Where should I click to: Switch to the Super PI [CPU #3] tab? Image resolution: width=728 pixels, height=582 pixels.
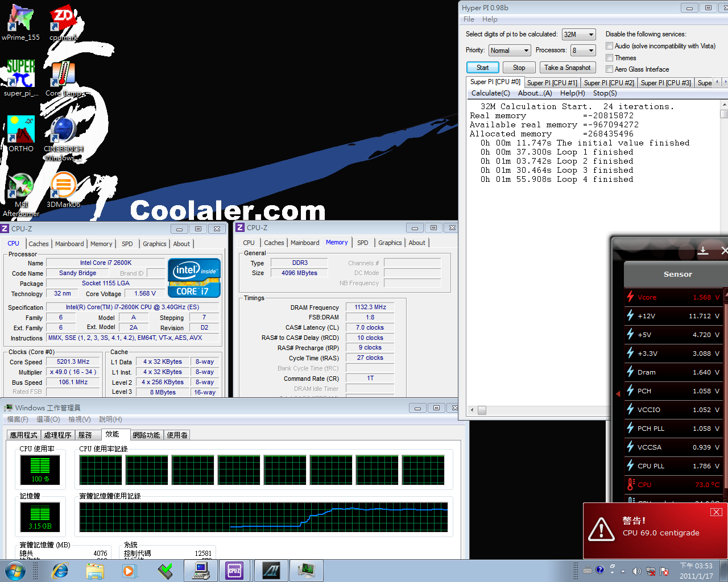665,83
